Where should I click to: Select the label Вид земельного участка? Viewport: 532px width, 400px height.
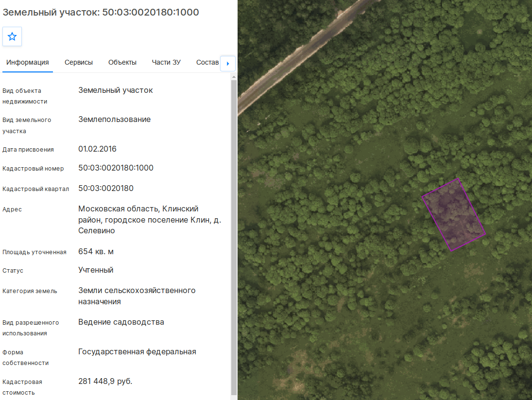[27, 125]
